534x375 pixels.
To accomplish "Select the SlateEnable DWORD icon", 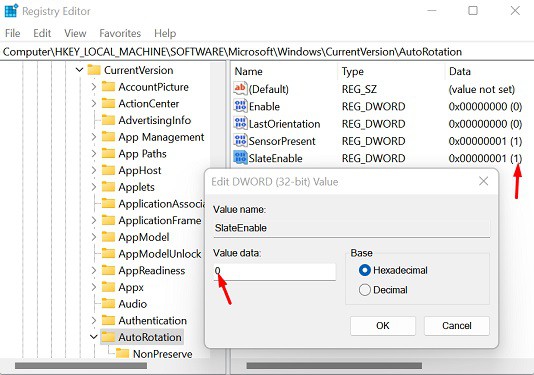I will pyautogui.click(x=240, y=158).
